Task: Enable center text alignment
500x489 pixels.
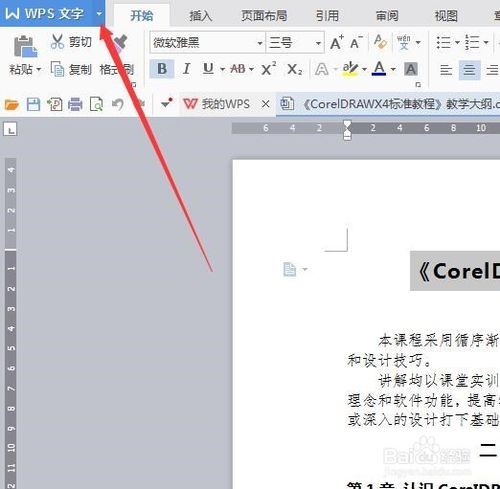Action: (469, 70)
